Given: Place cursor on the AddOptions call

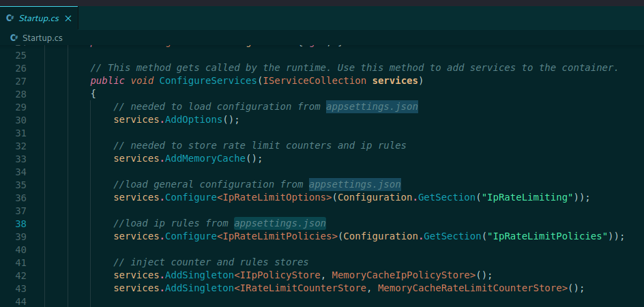Looking at the screenshot, I should tap(193, 120).
